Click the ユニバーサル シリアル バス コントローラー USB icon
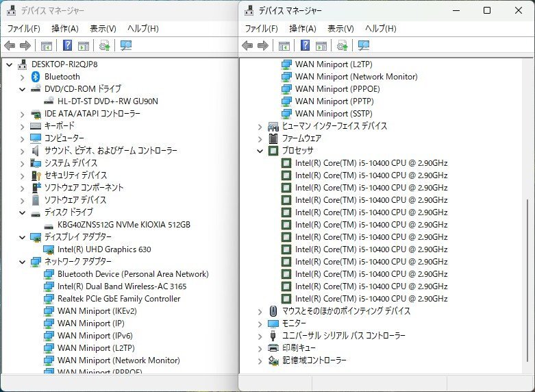The image size is (535, 392). [273, 336]
